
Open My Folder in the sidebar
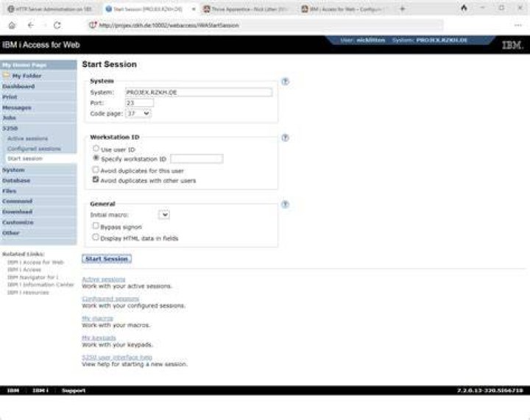click(26, 76)
